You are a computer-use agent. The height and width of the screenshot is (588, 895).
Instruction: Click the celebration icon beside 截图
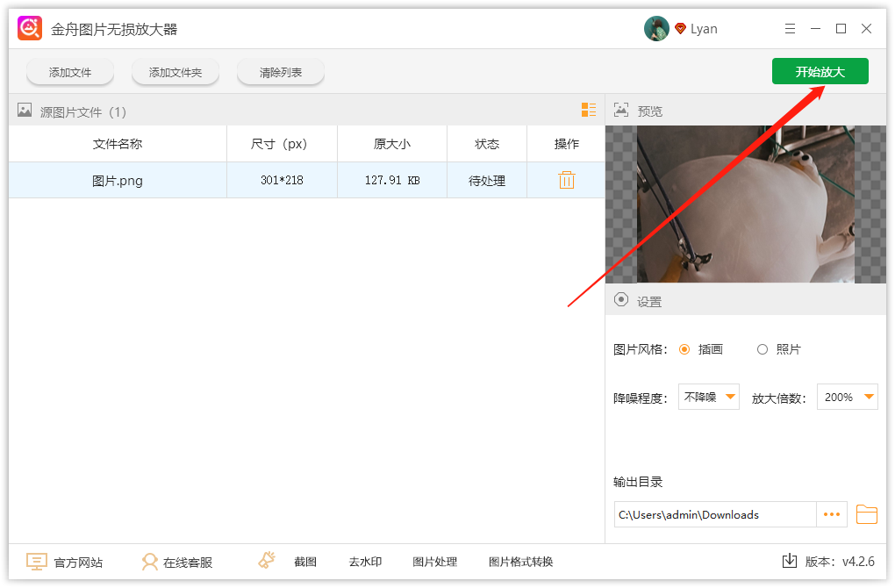[267, 560]
